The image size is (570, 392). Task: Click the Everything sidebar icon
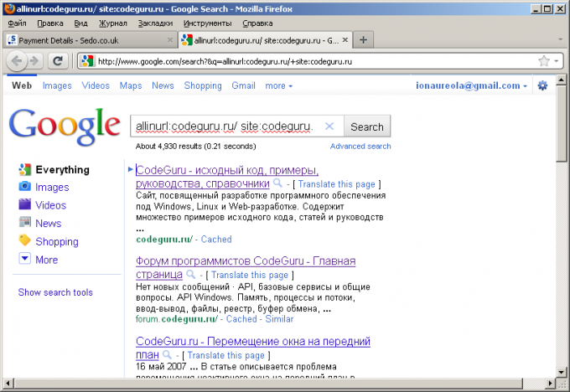coord(24,169)
